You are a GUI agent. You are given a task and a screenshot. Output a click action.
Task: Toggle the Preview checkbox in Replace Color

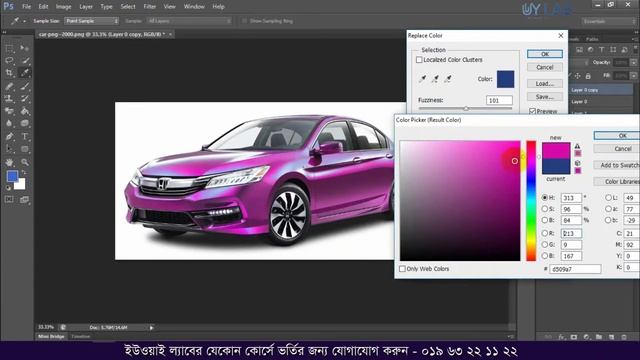pyautogui.click(x=532, y=111)
